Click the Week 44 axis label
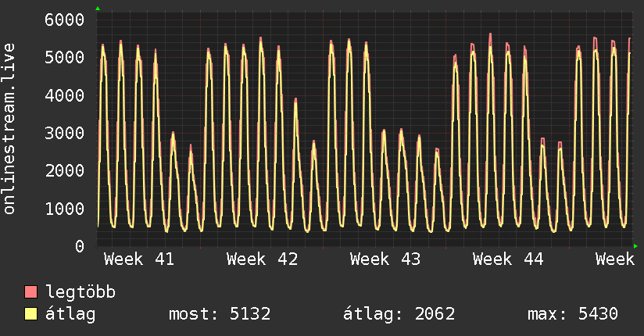The width and height of the screenshot is (644, 336). click(x=508, y=259)
